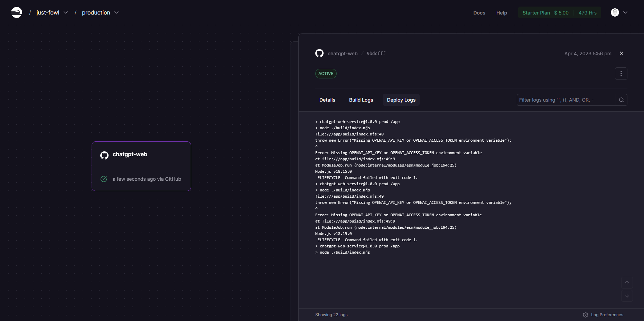This screenshot has height=321, width=644.
Task: Switch to the Build Logs tab
Action: (361, 100)
